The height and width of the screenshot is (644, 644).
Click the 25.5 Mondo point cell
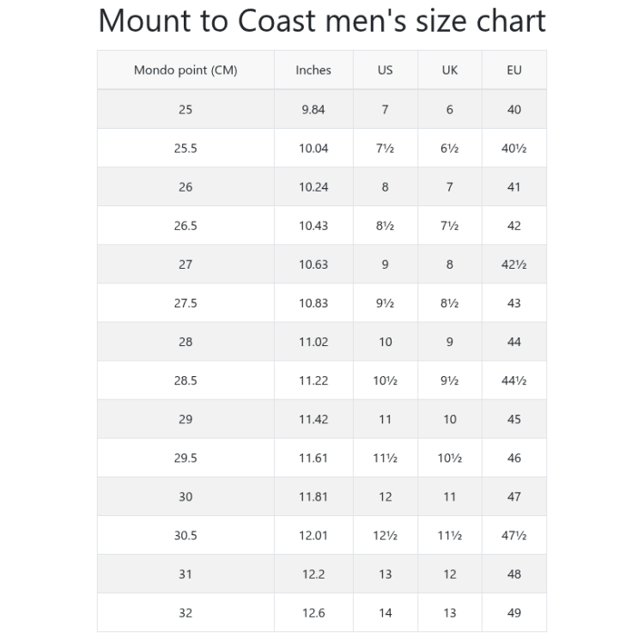pyautogui.click(x=185, y=148)
